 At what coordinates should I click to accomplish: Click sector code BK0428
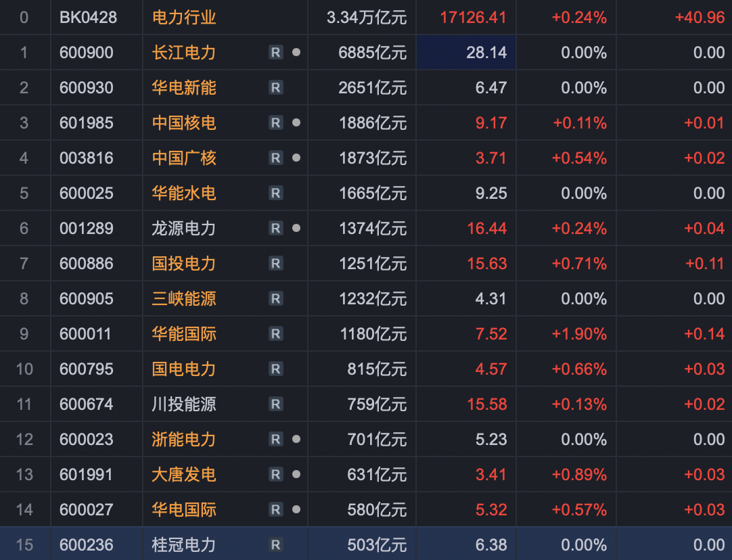88,18
